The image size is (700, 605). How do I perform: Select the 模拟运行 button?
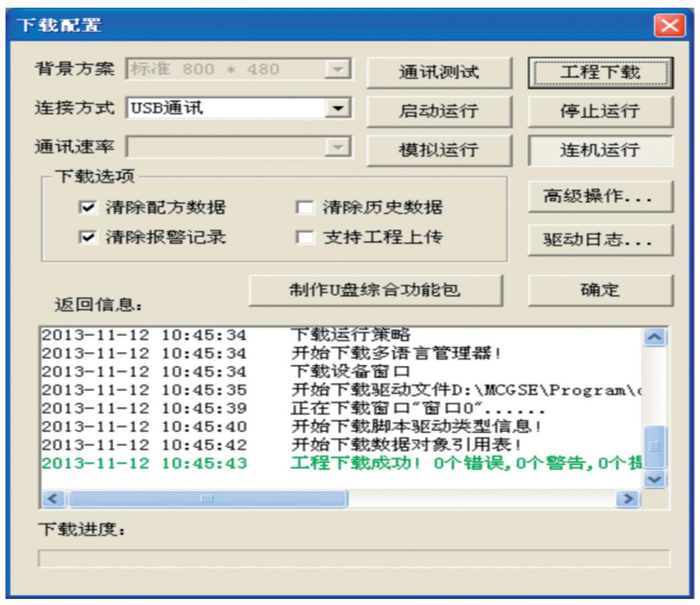click(x=439, y=150)
